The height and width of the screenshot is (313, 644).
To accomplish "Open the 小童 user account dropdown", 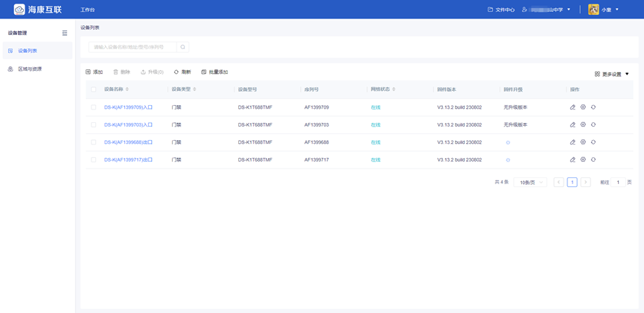I will 605,10.
